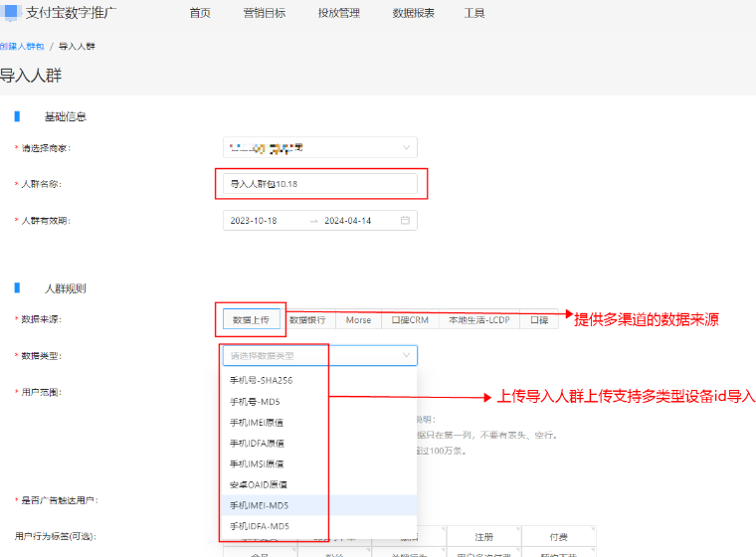Click the Alipay digital promotion logo
This screenshot has width=756, height=557.
pyautogui.click(x=59, y=13)
